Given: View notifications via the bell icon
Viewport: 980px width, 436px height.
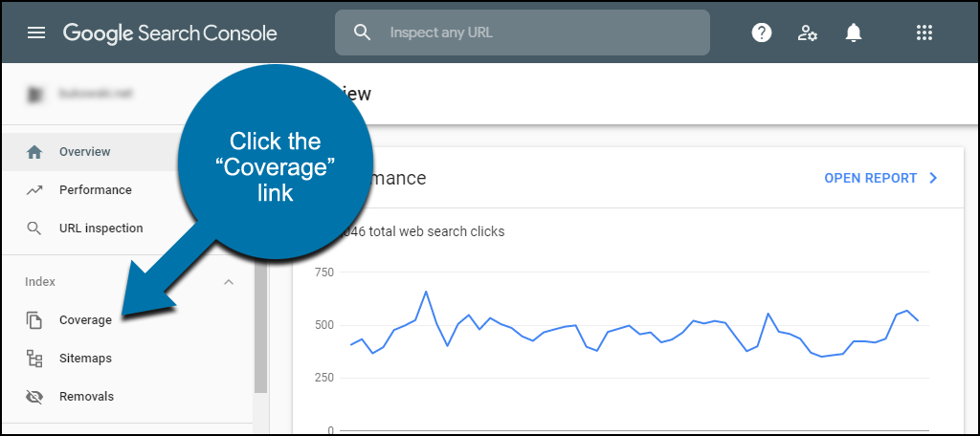Looking at the screenshot, I should (x=853, y=33).
